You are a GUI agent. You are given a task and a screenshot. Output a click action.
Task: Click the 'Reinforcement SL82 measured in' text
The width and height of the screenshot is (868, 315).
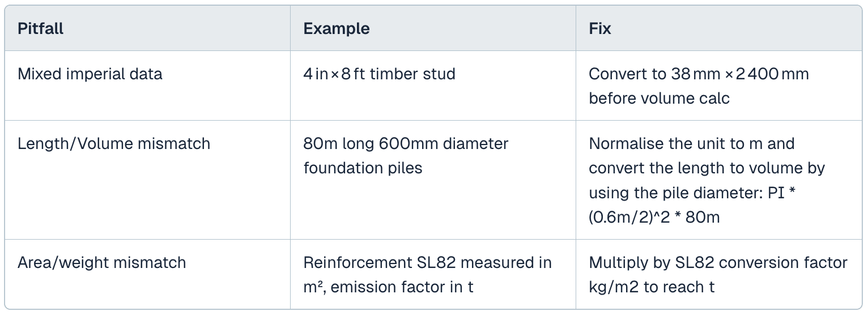click(x=427, y=262)
